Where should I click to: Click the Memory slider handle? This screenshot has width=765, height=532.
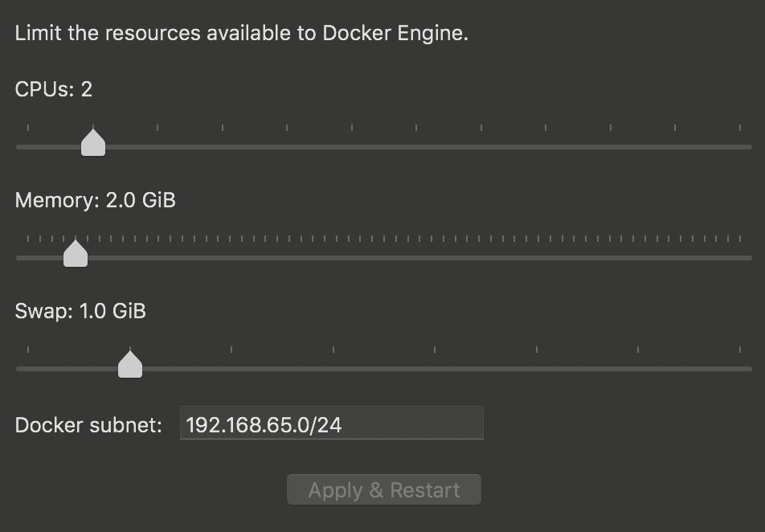[76, 253]
